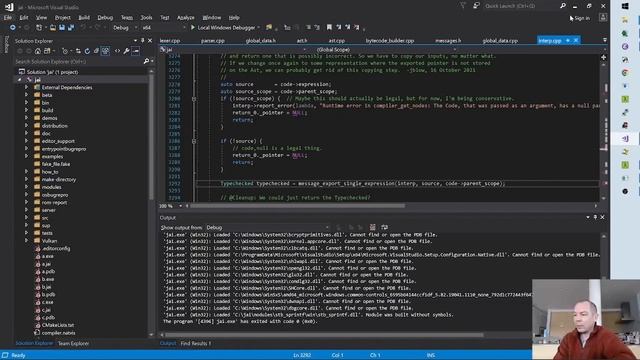Open the 'Show output from' dropdown

(267, 227)
